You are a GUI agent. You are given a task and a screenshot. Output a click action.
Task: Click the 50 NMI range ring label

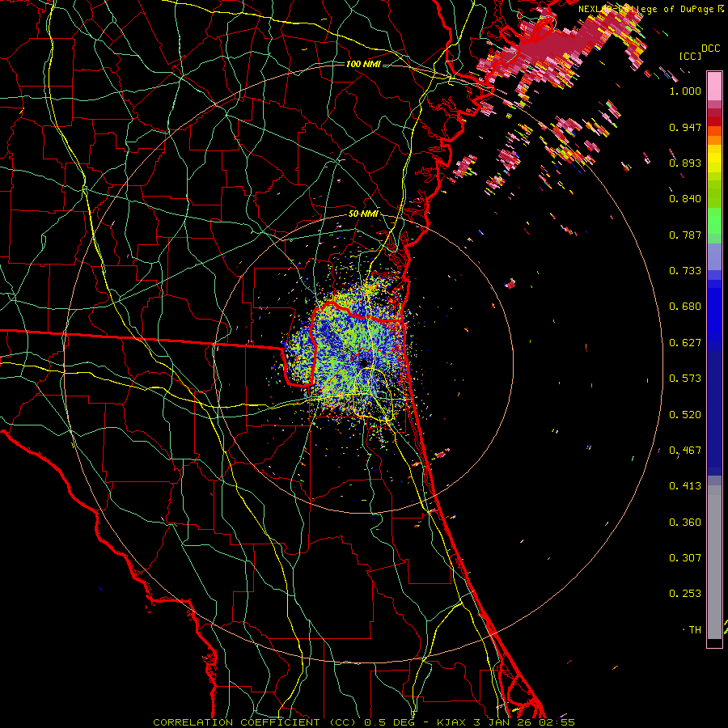click(363, 214)
